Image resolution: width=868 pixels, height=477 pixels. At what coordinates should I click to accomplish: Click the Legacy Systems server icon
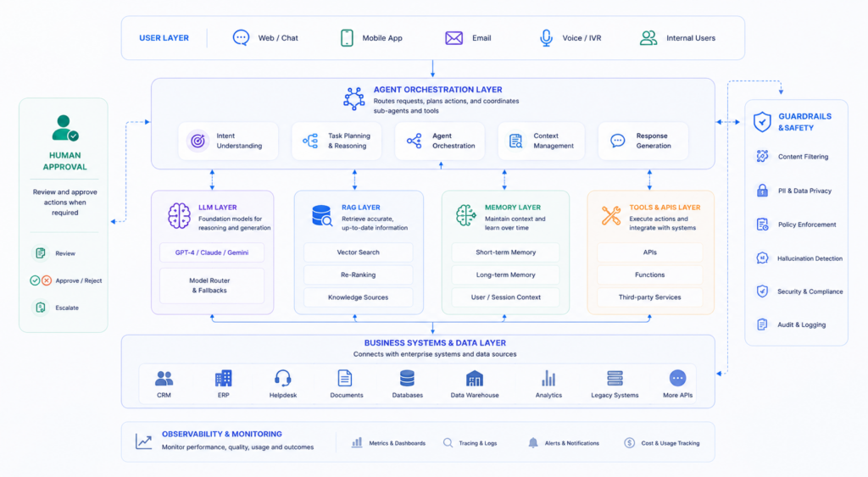pos(615,379)
